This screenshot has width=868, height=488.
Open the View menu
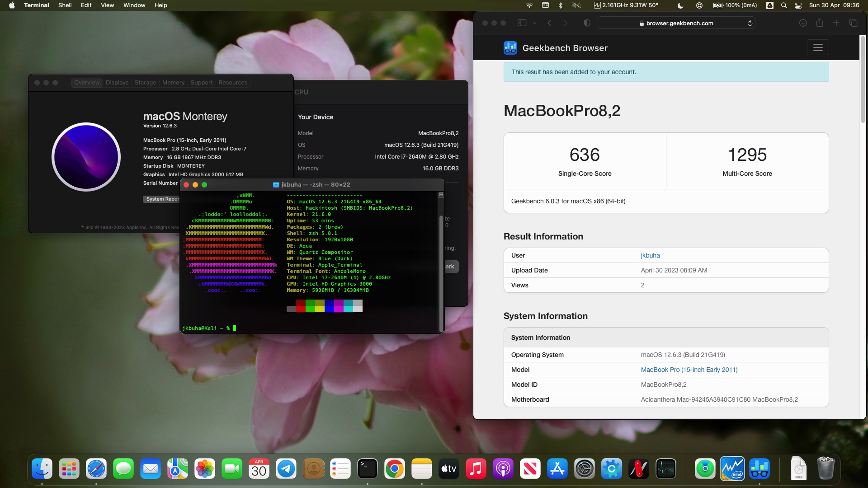pos(107,5)
